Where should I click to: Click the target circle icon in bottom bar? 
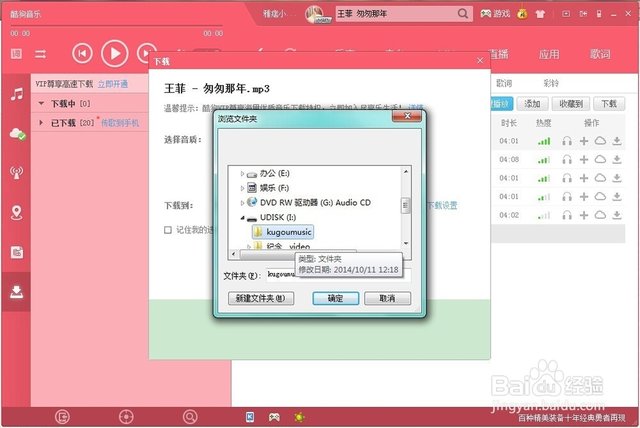point(126,417)
